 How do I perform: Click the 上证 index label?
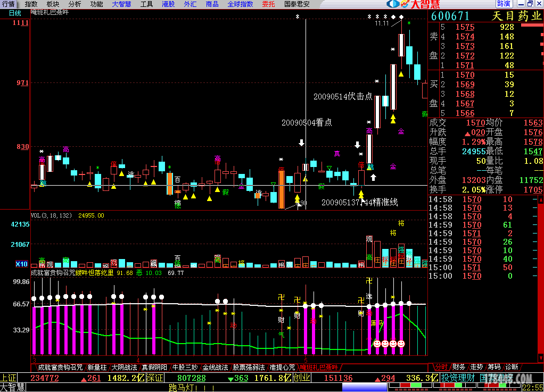[x=9, y=378]
